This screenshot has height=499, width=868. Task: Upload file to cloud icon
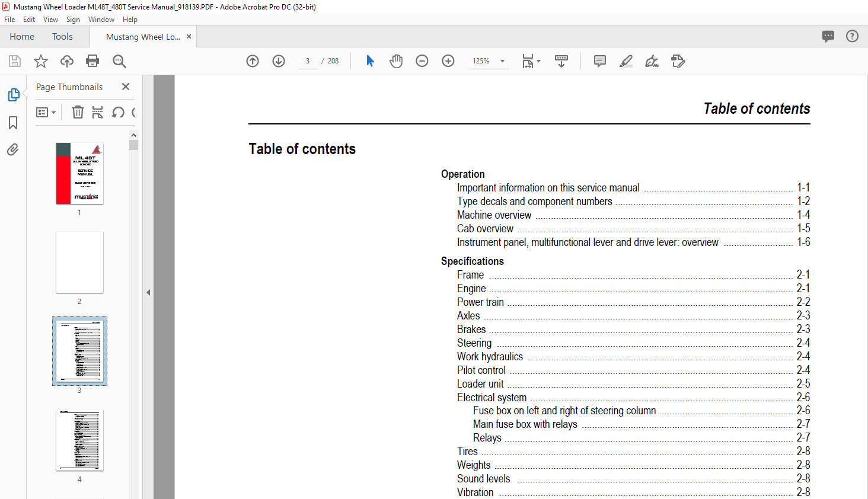pyautogui.click(x=67, y=61)
